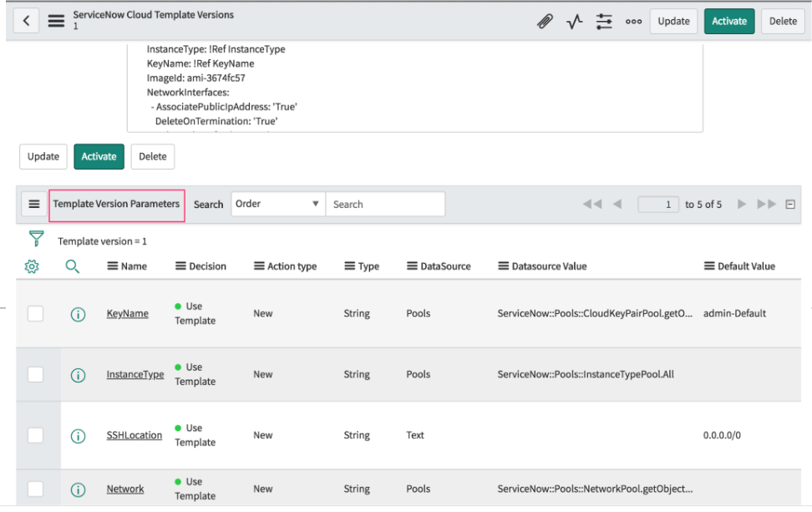Go back using the header arrow

click(26, 21)
